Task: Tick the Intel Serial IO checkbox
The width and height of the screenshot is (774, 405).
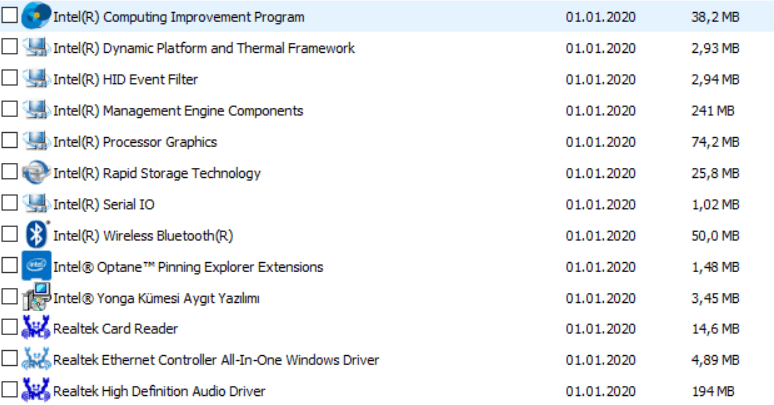Action: click(x=9, y=202)
